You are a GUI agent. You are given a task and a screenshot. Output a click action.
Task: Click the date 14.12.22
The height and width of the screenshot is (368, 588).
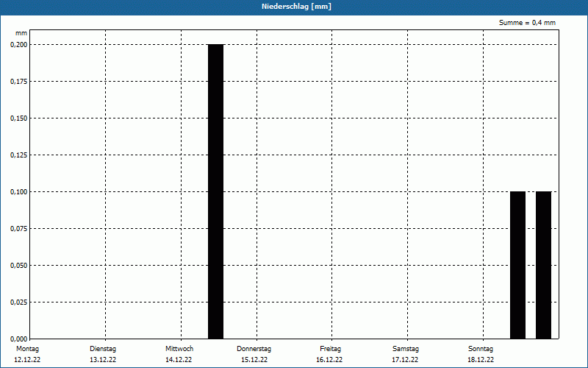click(179, 360)
